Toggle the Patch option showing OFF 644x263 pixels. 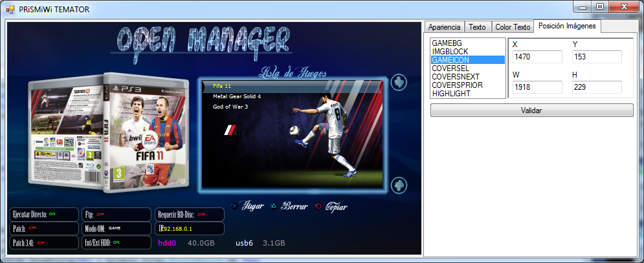point(44,228)
